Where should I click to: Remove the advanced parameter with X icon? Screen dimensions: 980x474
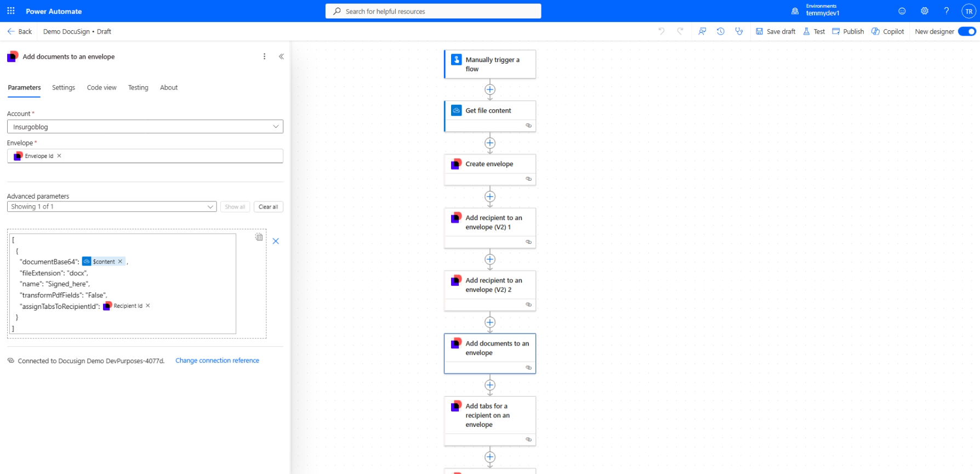(x=276, y=241)
